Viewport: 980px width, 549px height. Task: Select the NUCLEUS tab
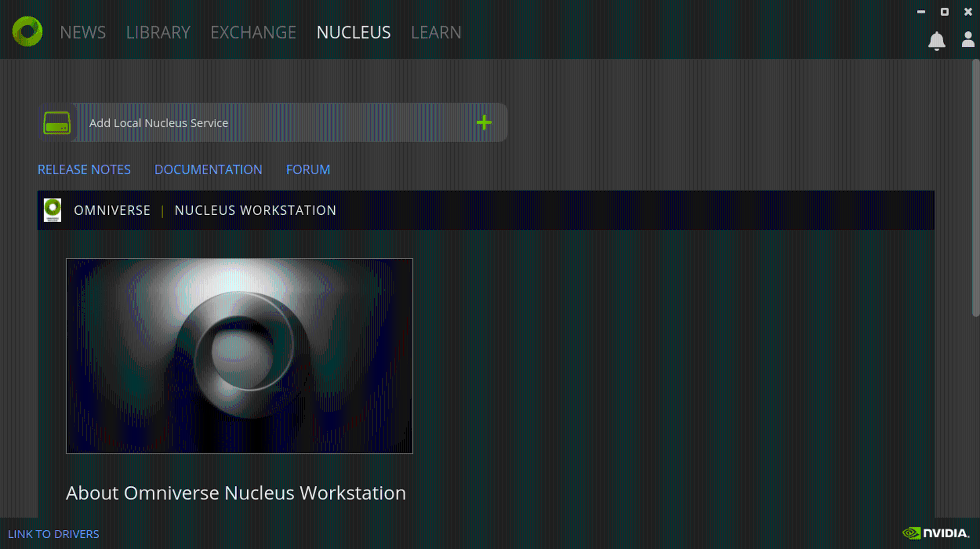354,32
